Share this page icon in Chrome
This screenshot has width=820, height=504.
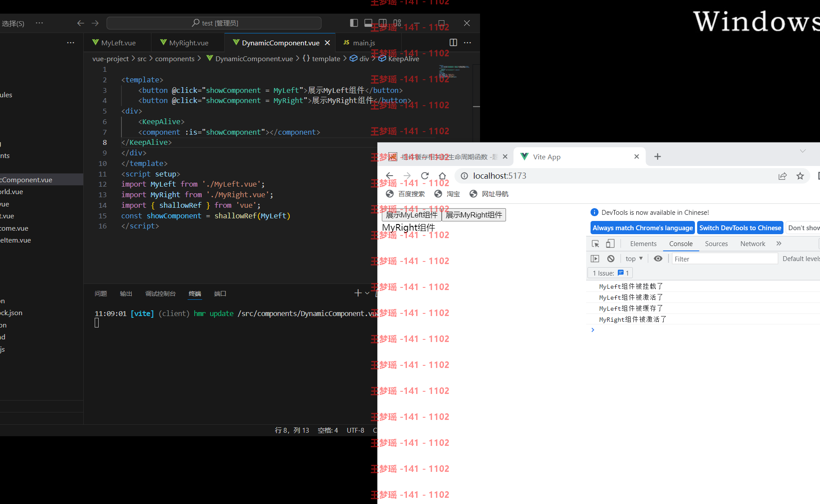[x=783, y=176]
